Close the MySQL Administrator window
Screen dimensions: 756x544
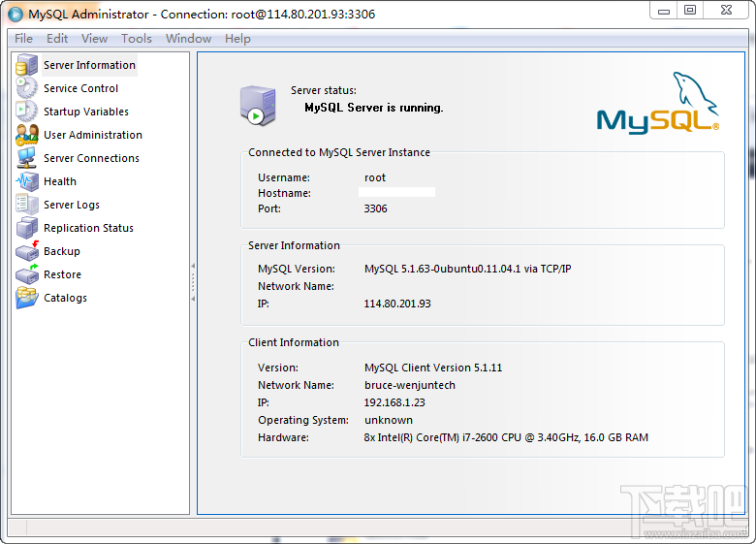click(x=727, y=10)
